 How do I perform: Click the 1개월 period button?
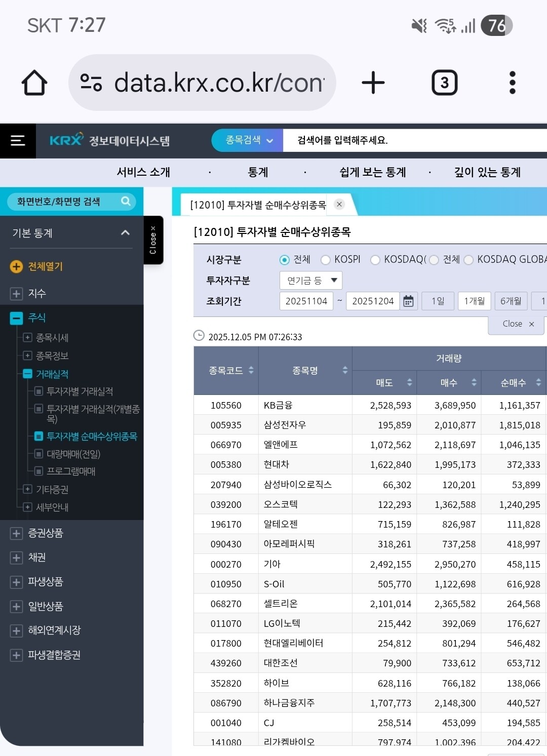coord(474,301)
